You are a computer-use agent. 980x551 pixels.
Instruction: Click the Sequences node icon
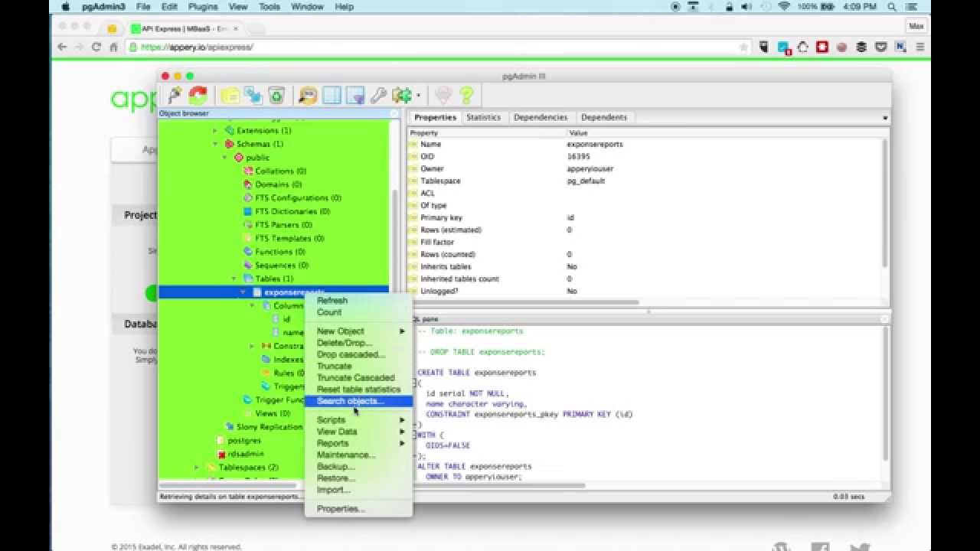click(248, 266)
